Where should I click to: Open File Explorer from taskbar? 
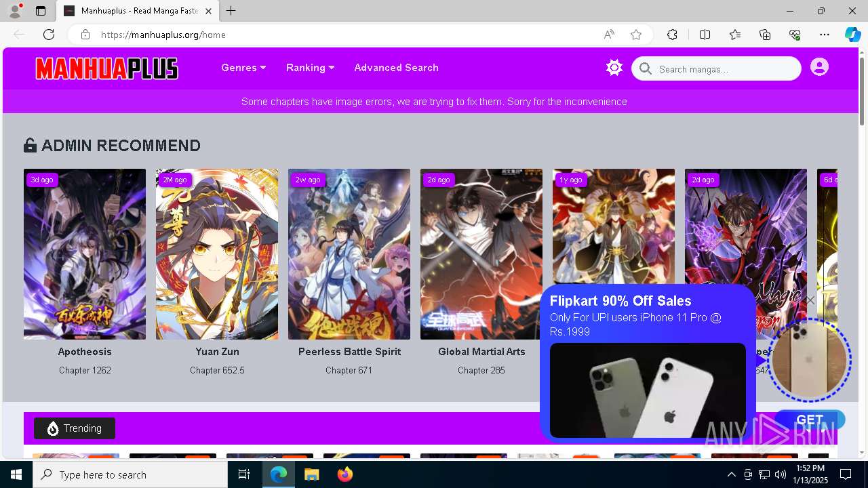[311, 474]
